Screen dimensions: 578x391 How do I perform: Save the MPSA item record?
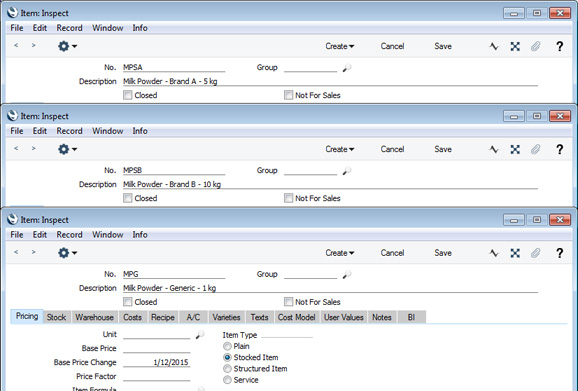tap(443, 46)
